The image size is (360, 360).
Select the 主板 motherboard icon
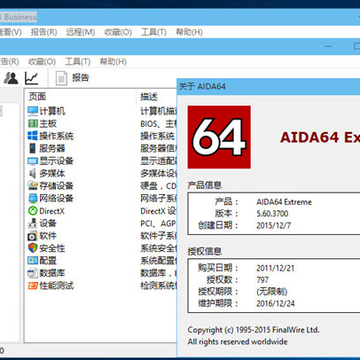tap(33, 124)
